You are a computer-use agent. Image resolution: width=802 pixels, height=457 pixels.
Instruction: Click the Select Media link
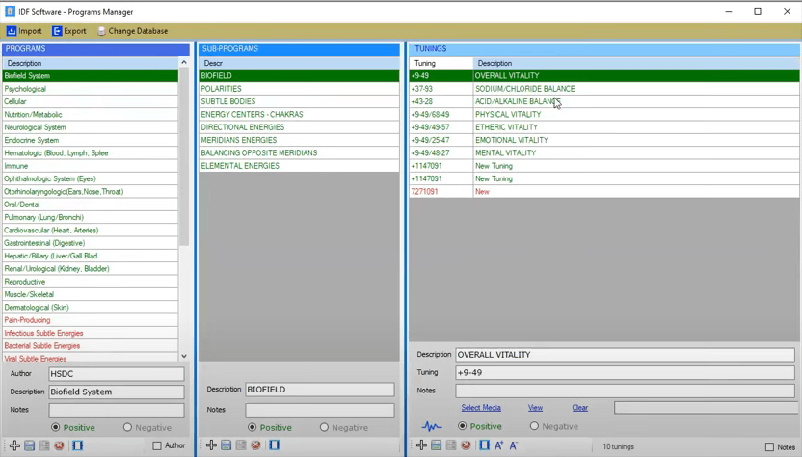pos(481,408)
